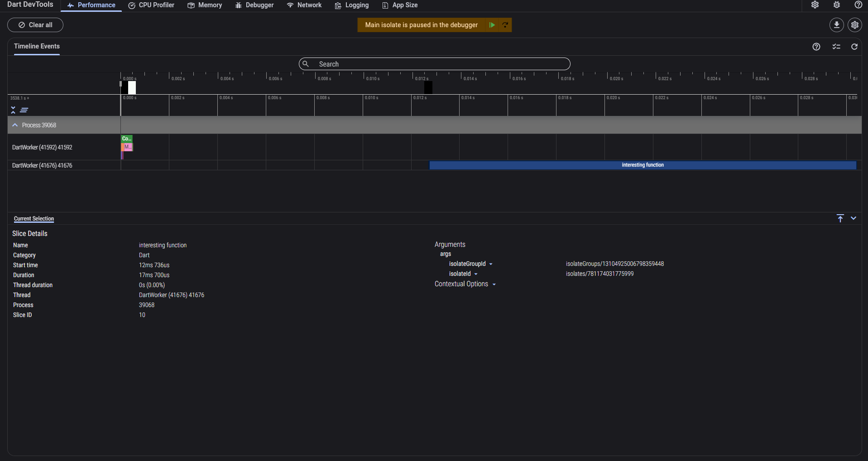
Task: Select the green 'Co...' timeline slice
Action: (x=127, y=139)
